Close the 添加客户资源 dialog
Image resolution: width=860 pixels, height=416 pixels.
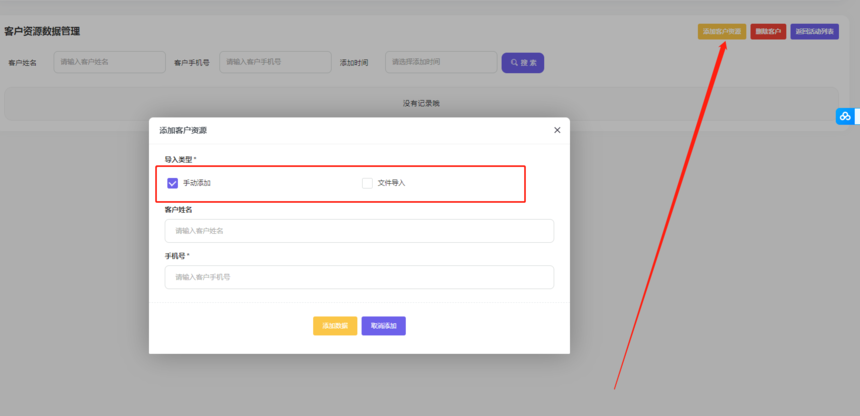[557, 130]
